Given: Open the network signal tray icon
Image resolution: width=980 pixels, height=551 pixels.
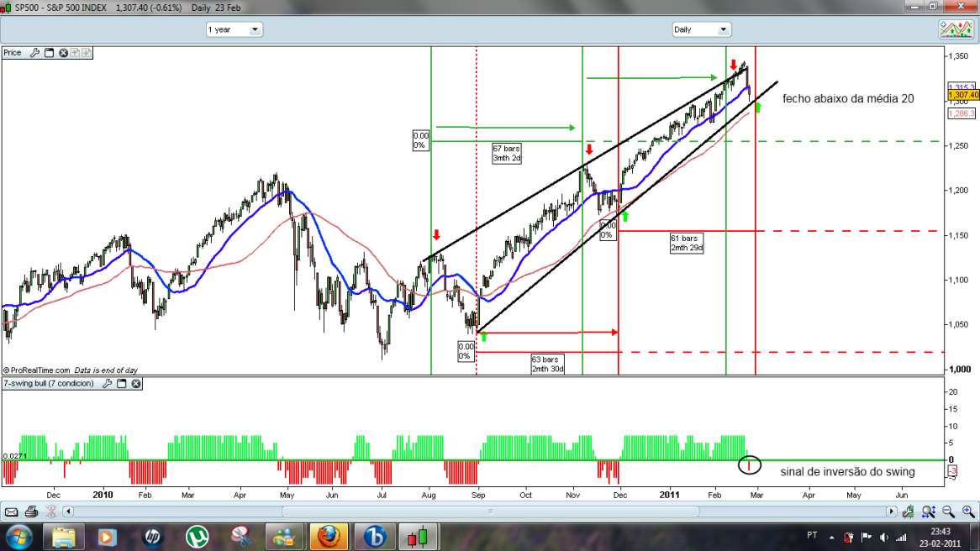Looking at the screenshot, I should pos(901,538).
